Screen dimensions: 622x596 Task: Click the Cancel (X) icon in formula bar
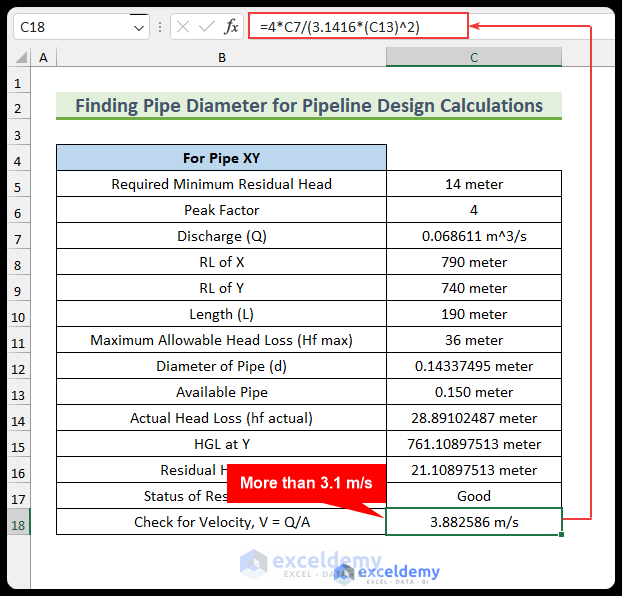(x=183, y=27)
